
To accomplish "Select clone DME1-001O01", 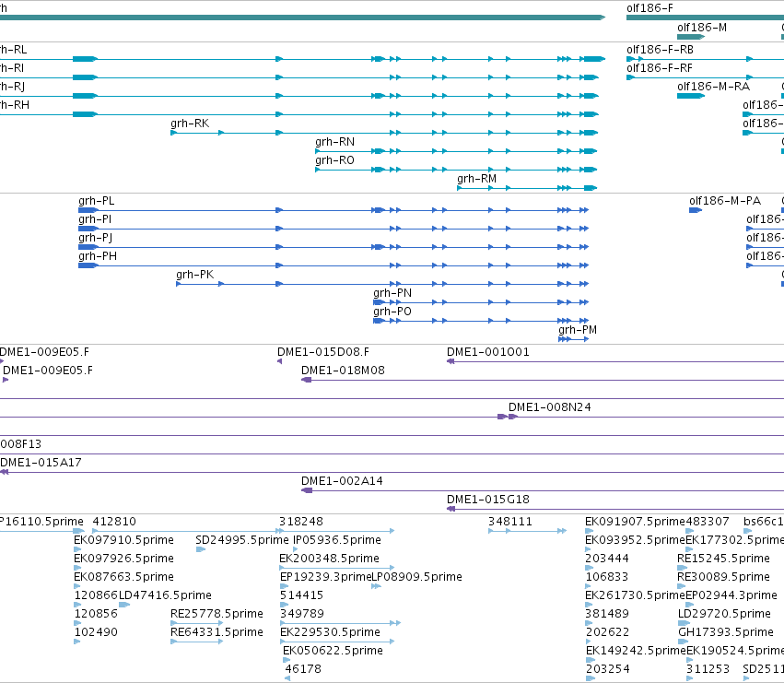I will coord(488,352).
